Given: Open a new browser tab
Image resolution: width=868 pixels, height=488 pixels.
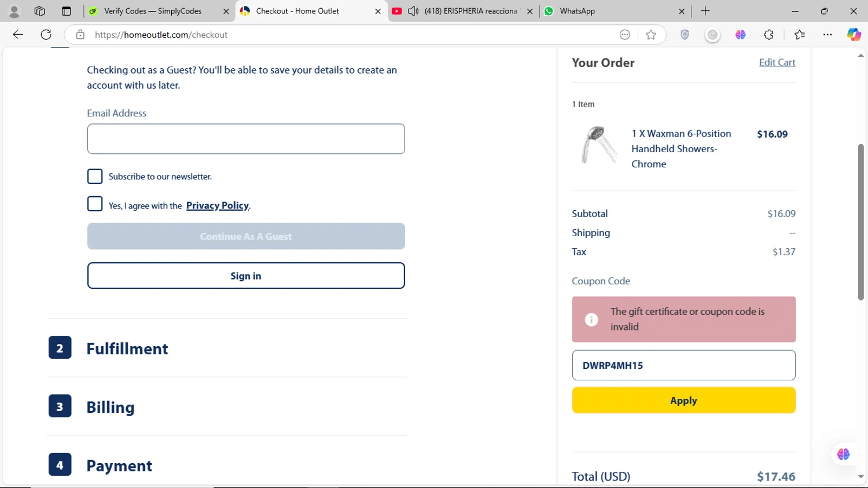Looking at the screenshot, I should point(705,11).
